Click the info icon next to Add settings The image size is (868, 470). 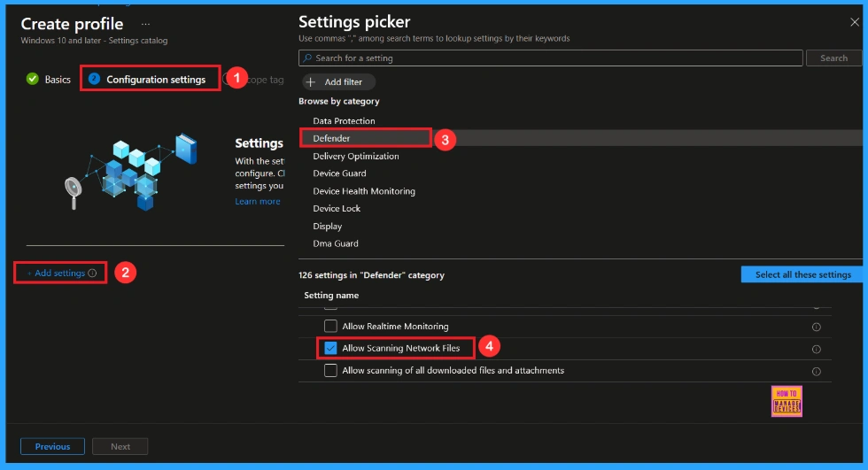(93, 274)
